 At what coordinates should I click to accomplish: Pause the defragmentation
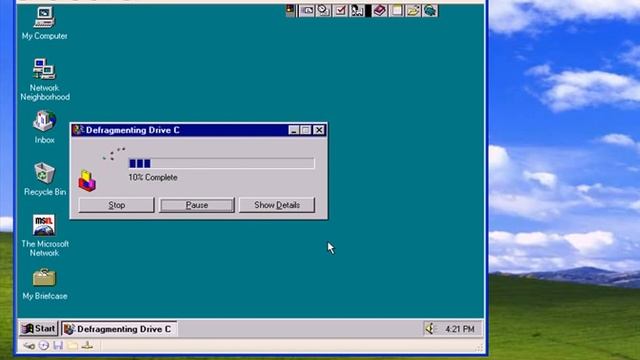197,205
